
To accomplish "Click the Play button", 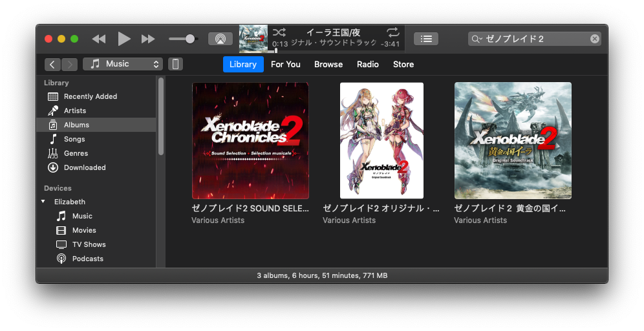I will (124, 39).
